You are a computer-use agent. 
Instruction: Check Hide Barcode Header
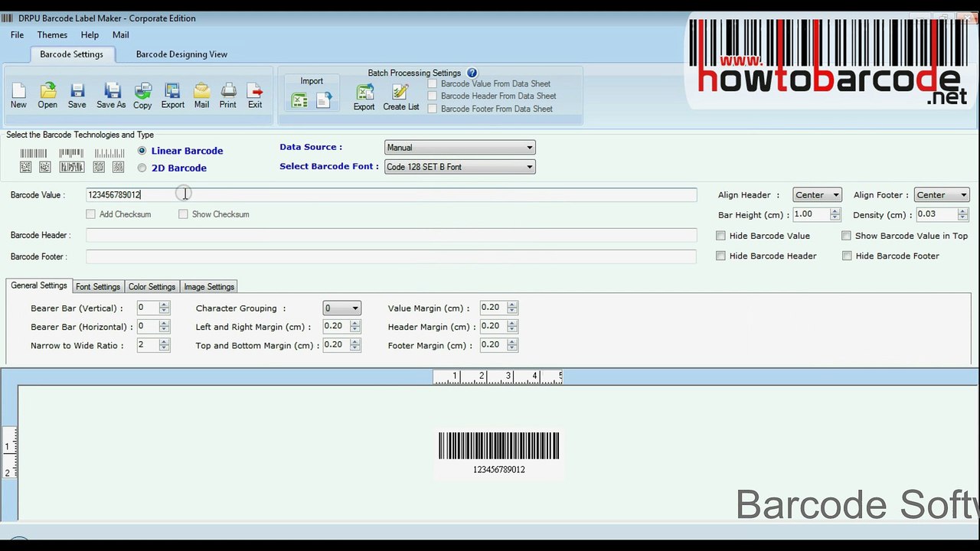coord(720,256)
